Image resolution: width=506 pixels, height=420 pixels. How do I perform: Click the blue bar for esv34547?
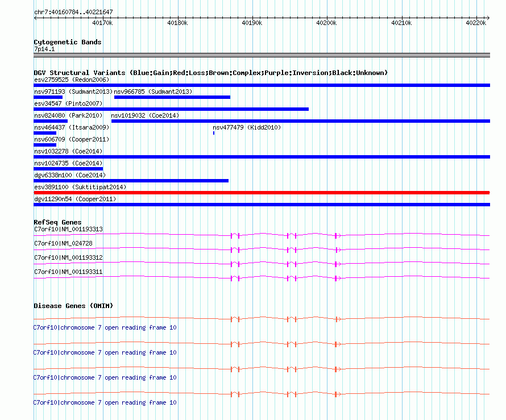coord(171,109)
